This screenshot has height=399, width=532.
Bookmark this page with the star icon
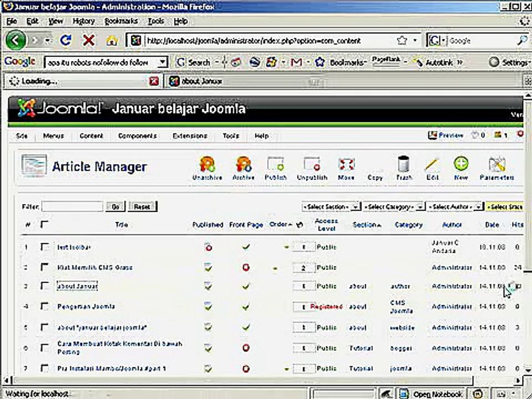tap(402, 40)
